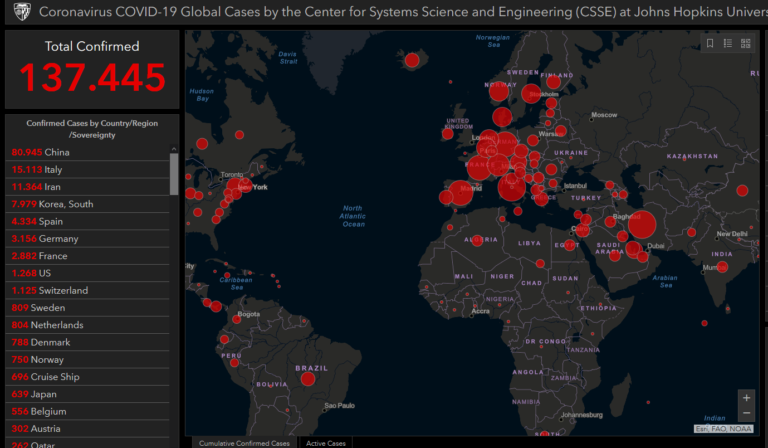Switch to the Active Cases tab
Viewport: 768px width, 448px height.
point(326,443)
